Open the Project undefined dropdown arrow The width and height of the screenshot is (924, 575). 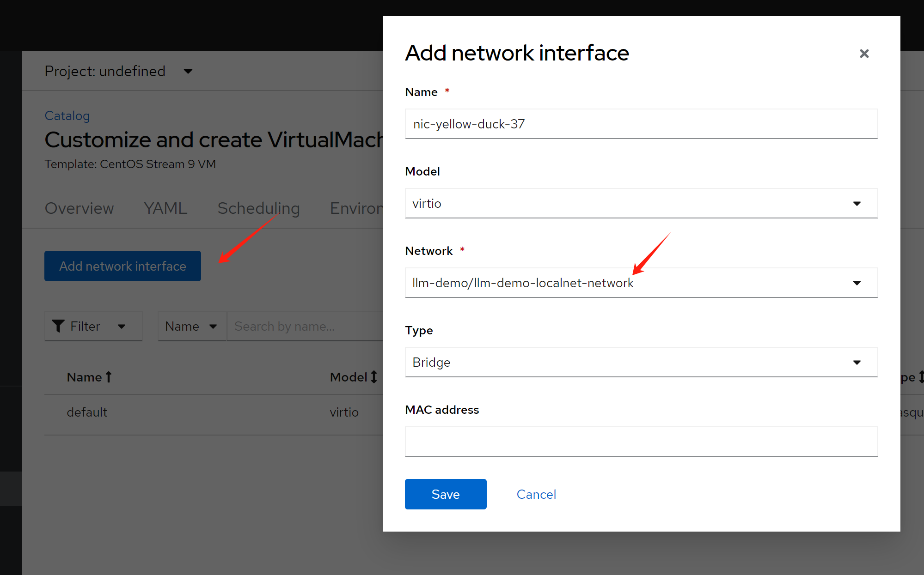pyautogui.click(x=188, y=71)
